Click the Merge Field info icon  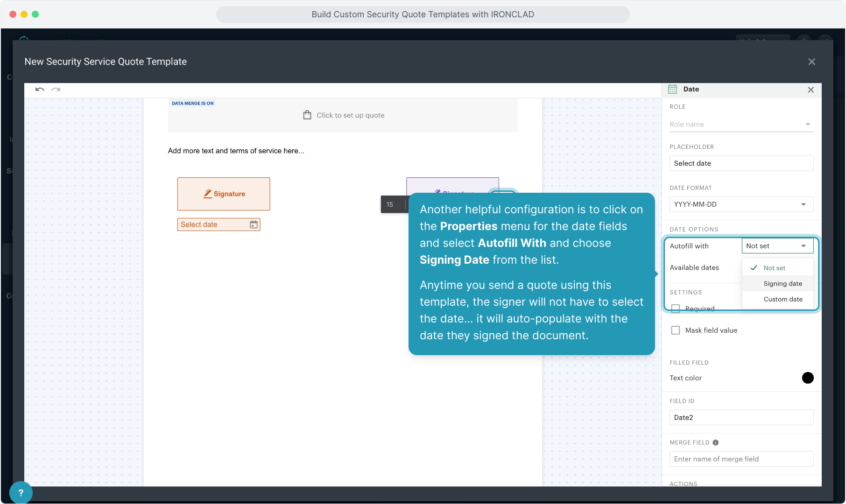point(715,442)
